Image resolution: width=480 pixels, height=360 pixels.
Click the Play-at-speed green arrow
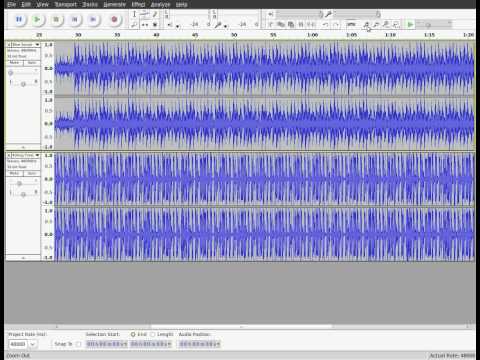(x=410, y=25)
